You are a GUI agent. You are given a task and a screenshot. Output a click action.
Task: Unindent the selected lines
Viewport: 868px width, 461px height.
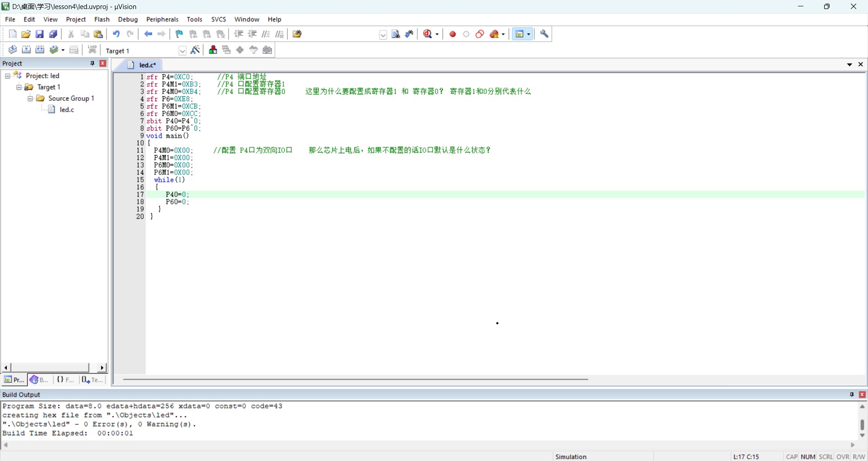(252, 34)
